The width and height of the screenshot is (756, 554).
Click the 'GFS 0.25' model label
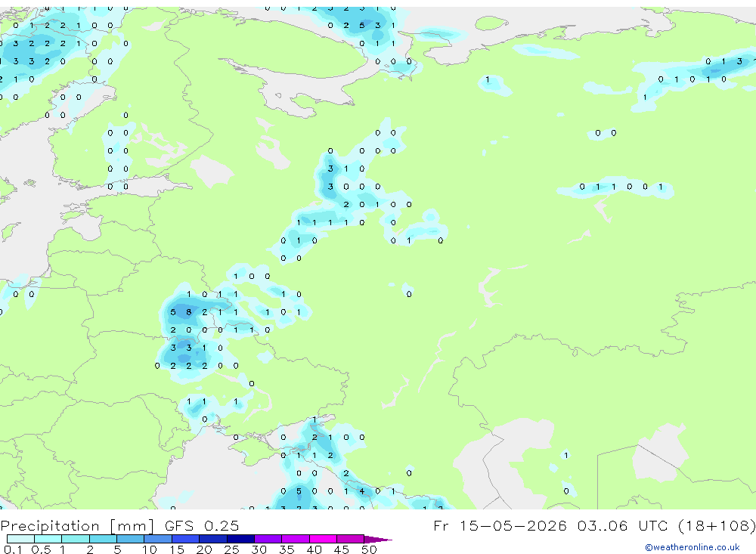(x=202, y=525)
